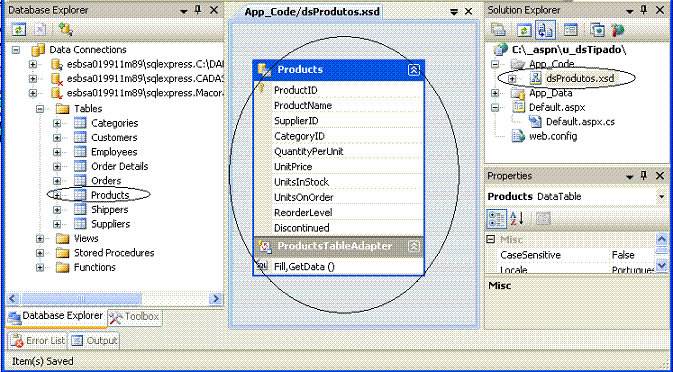Expand the Products table node
The width and height of the screenshot is (673, 372).
tap(57, 195)
